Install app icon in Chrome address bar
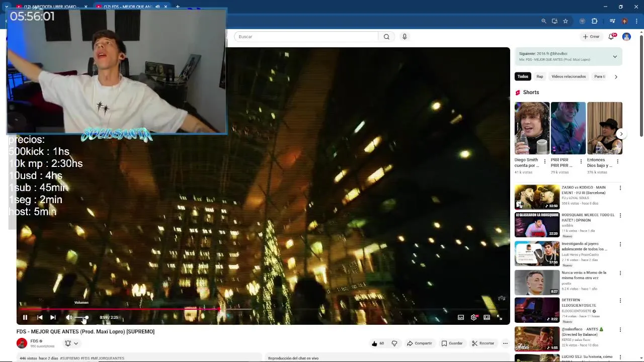This screenshot has height=362, width=644. tap(554, 21)
